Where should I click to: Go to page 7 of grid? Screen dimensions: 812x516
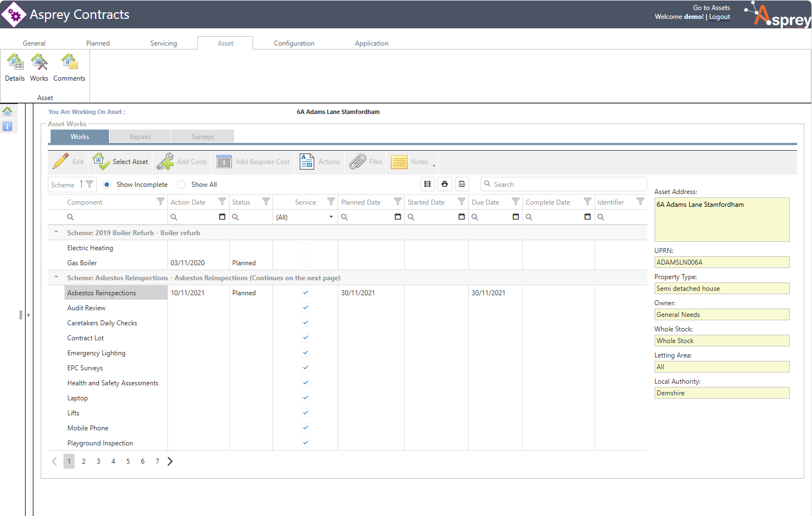(157, 462)
